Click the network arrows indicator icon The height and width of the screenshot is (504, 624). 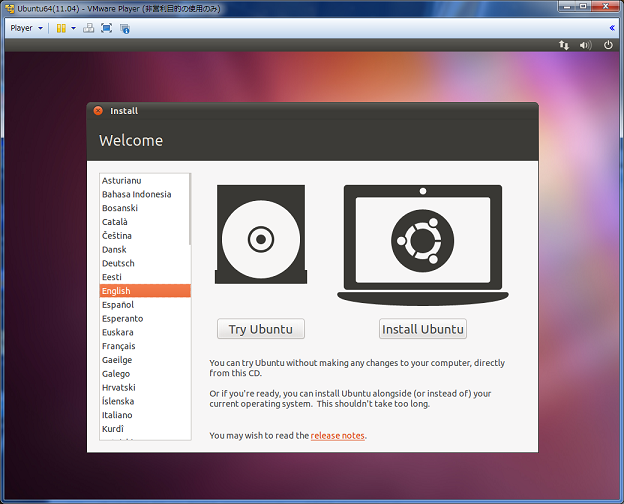click(x=564, y=45)
